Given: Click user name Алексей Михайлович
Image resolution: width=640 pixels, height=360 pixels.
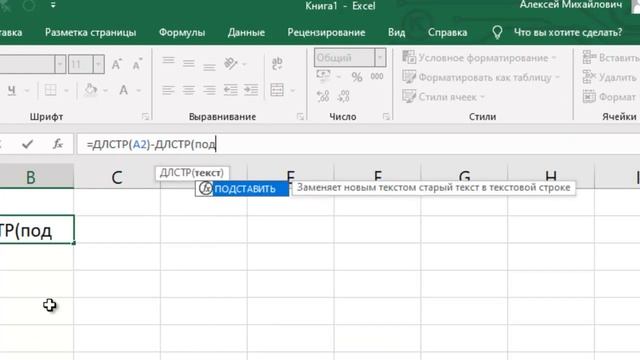Looking at the screenshot, I should pyautogui.click(x=571, y=5).
